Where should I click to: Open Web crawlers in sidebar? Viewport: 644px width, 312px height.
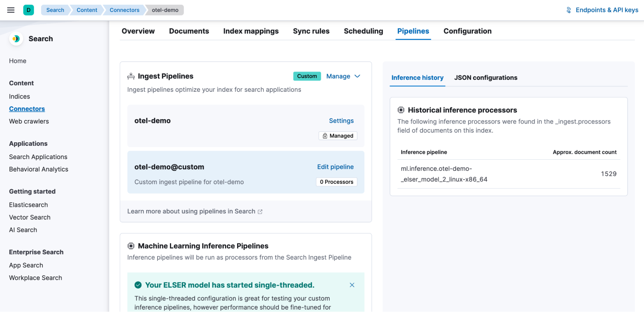[x=29, y=121]
